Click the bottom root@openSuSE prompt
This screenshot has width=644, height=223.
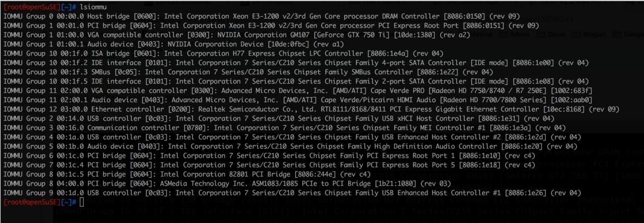(40, 202)
